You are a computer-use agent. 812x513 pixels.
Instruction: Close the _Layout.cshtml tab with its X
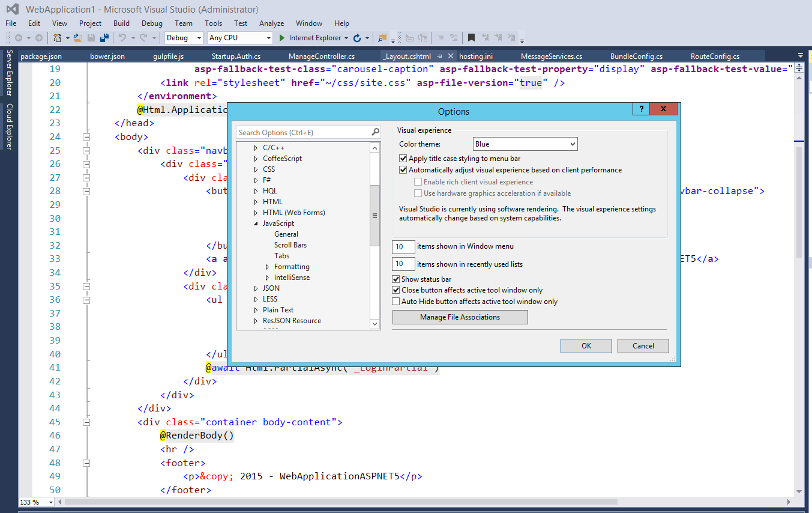pyautogui.click(x=451, y=56)
